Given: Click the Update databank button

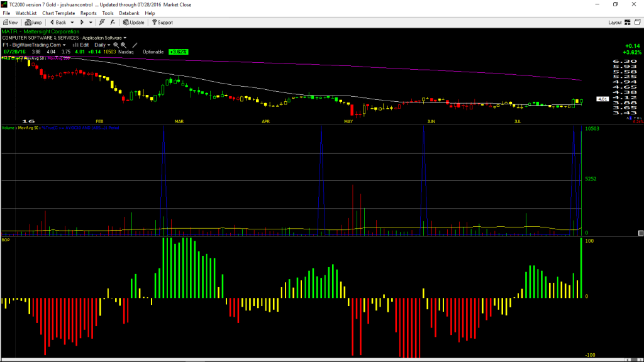Looking at the screenshot, I should coord(134,23).
